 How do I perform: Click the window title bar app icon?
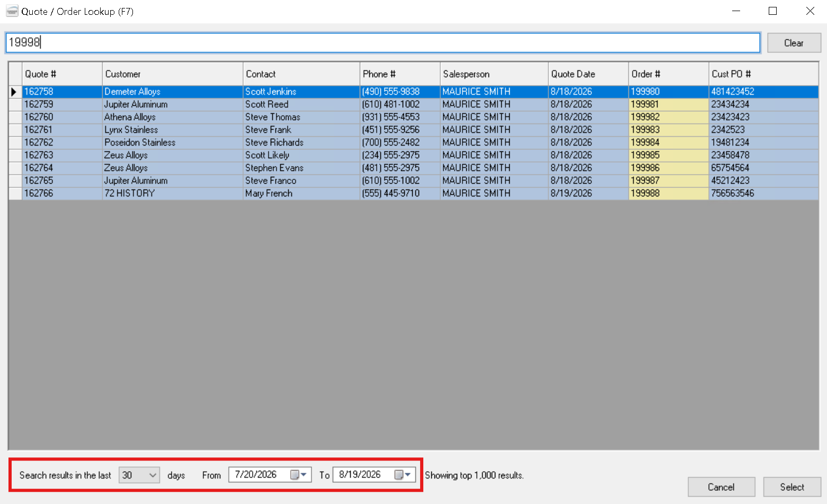[x=12, y=11]
